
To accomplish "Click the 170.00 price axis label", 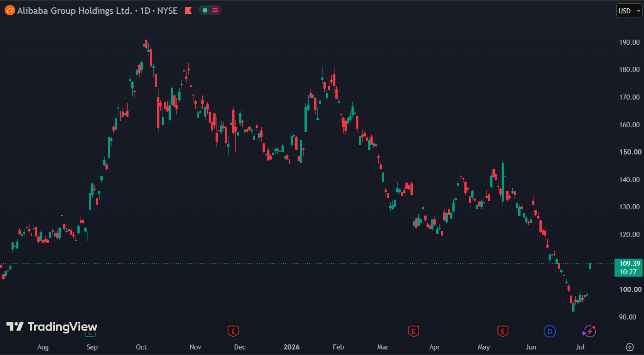I will point(630,97).
